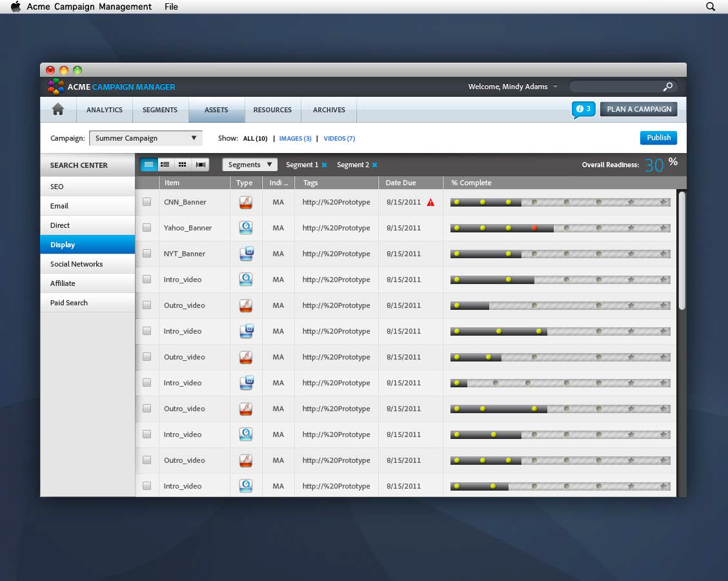Click the SEARCH CENTER heading

click(x=79, y=165)
